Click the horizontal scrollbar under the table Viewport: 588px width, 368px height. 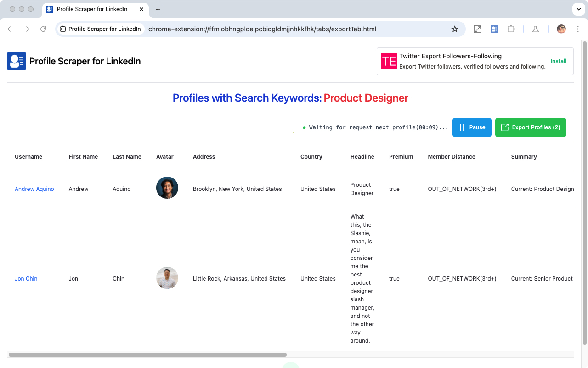coord(147,355)
